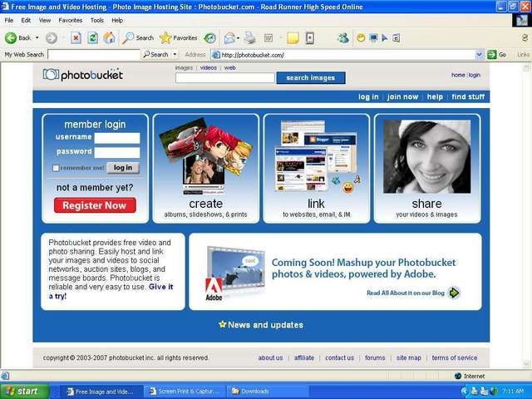Screen dimensions: 532x399
Task: Click join now in the blue navigation bar
Action: pyautogui.click(x=402, y=96)
